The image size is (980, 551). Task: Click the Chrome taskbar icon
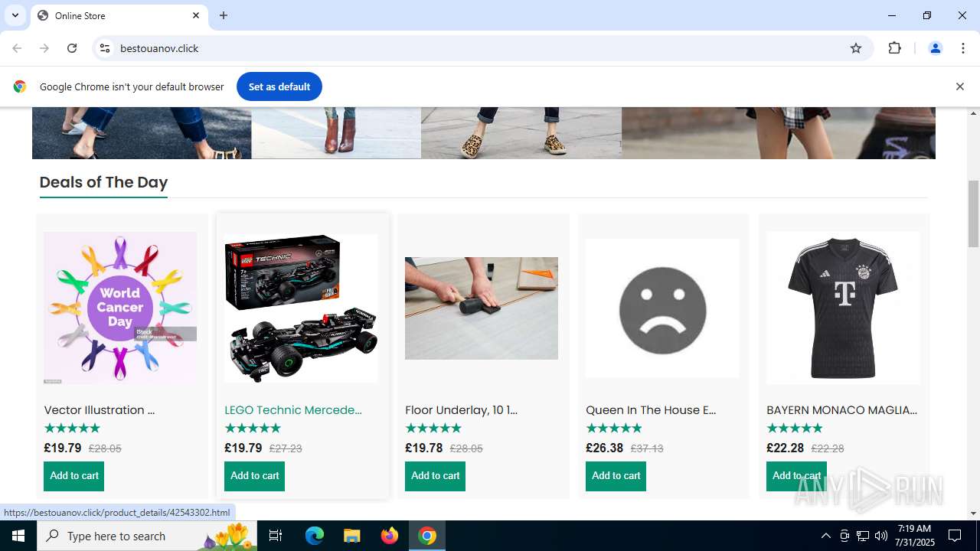[427, 536]
